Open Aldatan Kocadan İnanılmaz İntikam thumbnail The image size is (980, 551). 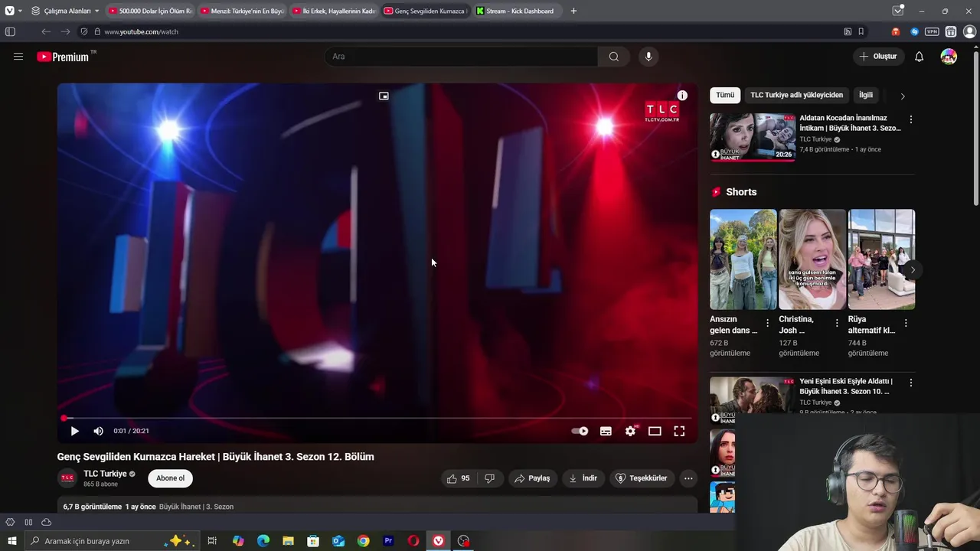point(753,137)
